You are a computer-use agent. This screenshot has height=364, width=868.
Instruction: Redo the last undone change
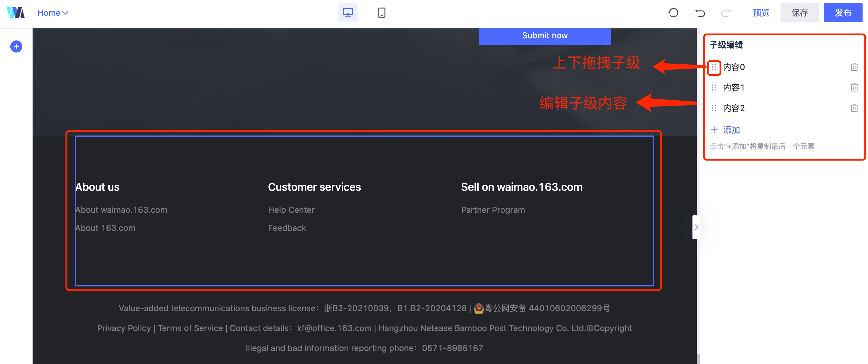(726, 13)
